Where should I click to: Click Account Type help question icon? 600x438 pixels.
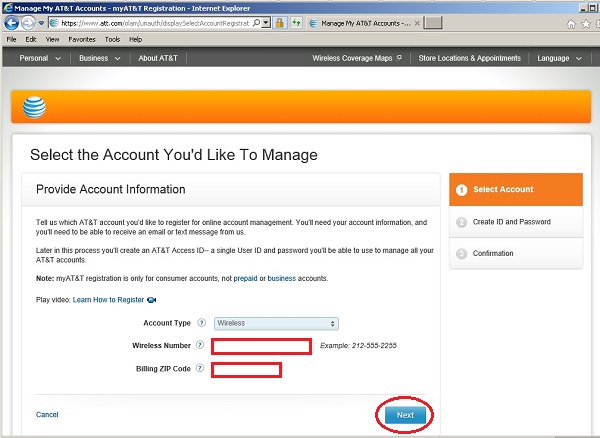pos(201,322)
